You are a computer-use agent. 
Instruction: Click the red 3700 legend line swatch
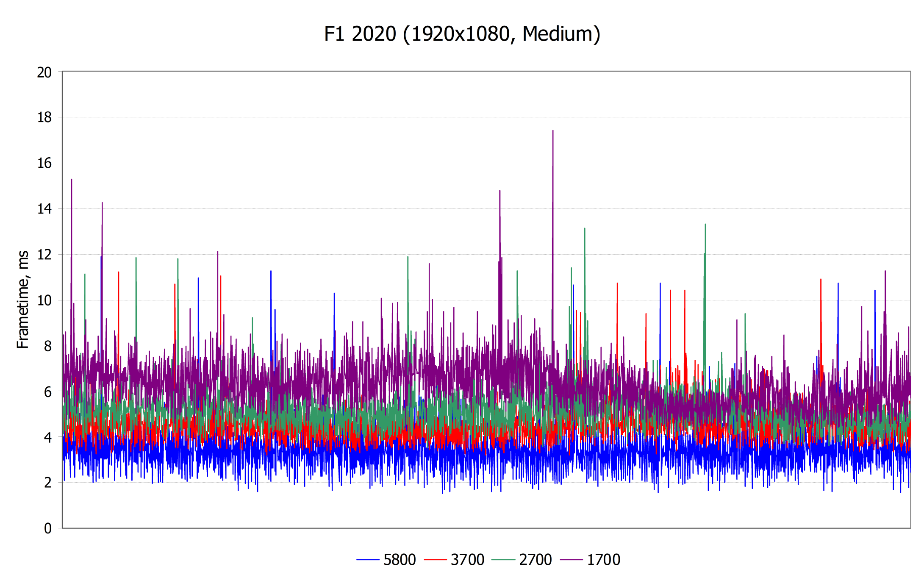click(435, 560)
